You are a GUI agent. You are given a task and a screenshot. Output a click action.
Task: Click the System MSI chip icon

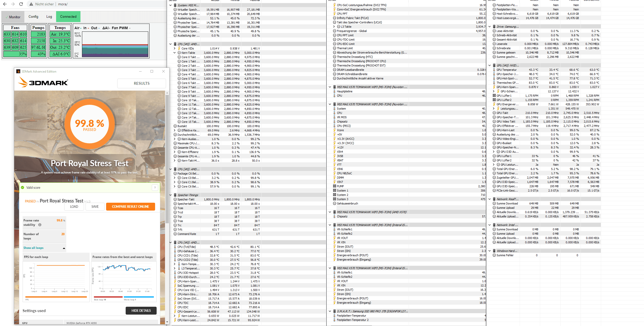175,5
